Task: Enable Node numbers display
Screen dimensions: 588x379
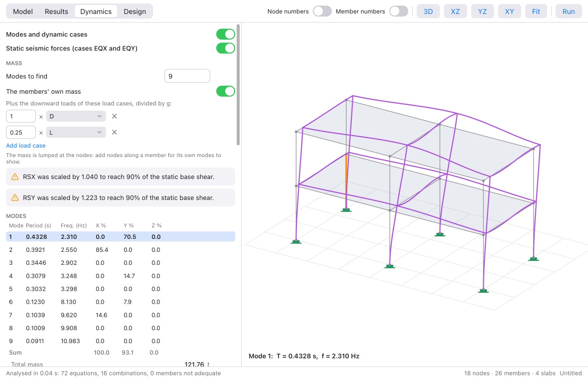Action: [322, 11]
